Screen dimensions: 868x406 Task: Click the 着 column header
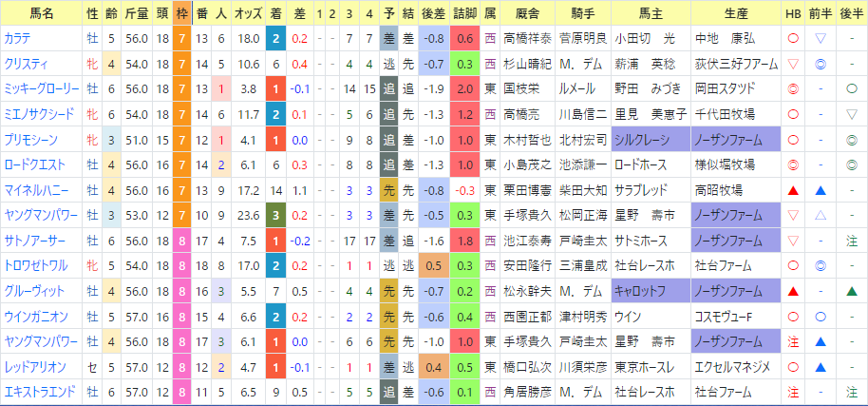click(x=275, y=13)
